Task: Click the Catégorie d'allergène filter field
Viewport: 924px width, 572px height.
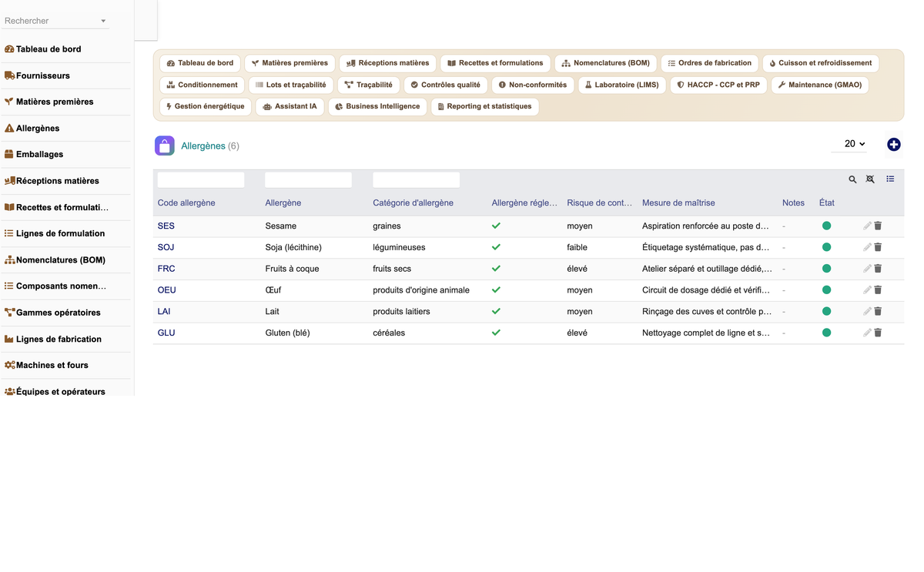Action: click(416, 179)
